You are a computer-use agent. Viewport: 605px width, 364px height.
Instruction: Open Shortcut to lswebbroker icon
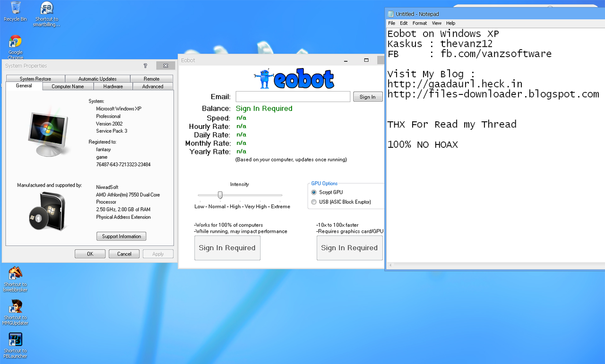click(15, 279)
